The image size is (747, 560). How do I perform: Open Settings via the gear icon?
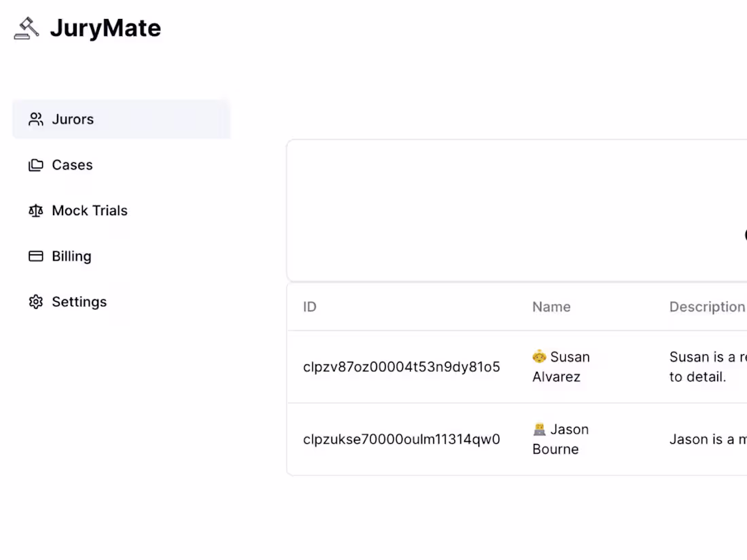click(x=36, y=301)
